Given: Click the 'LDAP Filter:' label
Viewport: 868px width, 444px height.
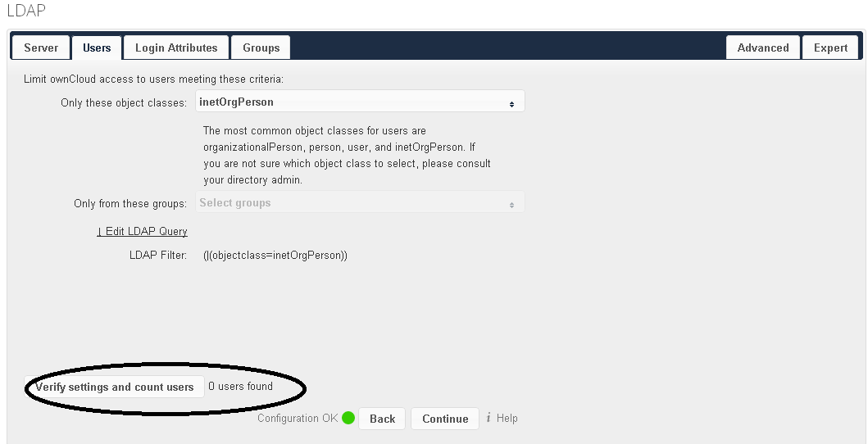Looking at the screenshot, I should [x=157, y=255].
